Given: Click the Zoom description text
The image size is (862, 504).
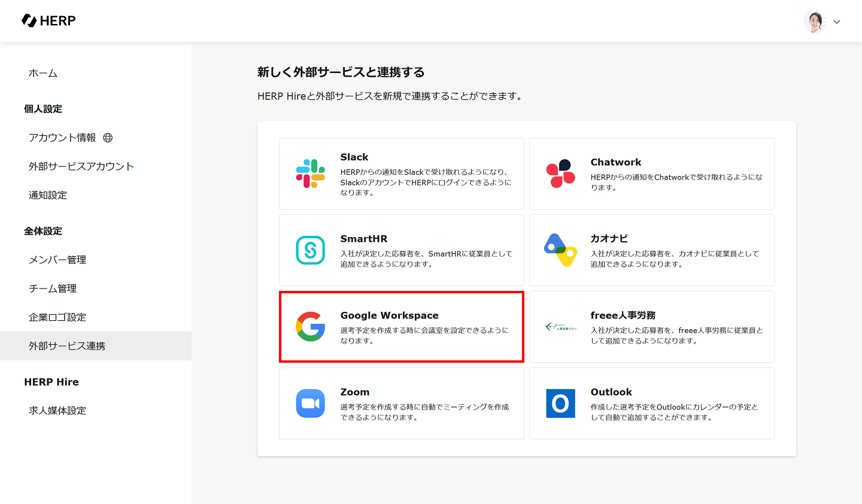Looking at the screenshot, I should pos(425,412).
